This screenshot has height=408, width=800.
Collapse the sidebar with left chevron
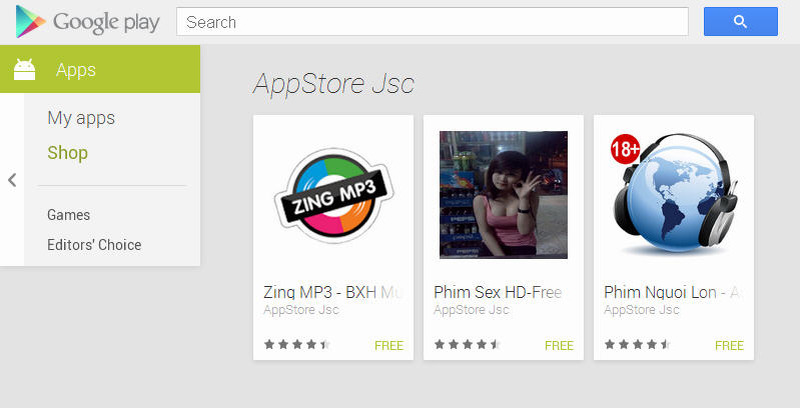tap(12, 180)
